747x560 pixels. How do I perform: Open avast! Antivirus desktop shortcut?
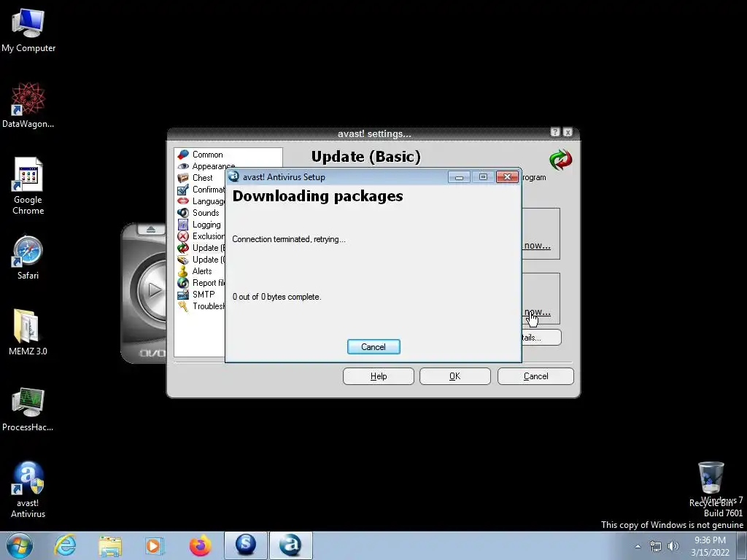(x=28, y=490)
